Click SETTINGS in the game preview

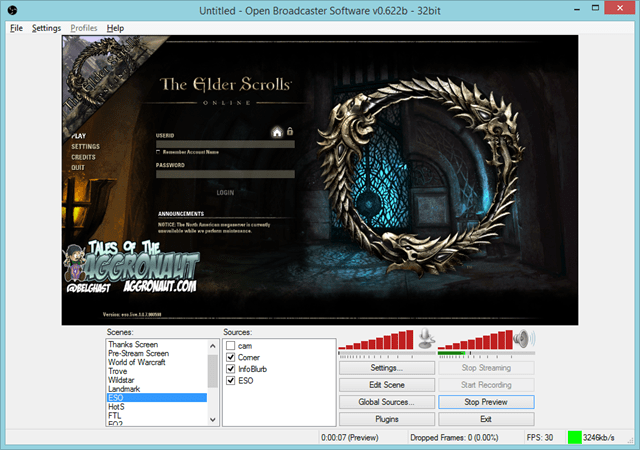(85, 147)
